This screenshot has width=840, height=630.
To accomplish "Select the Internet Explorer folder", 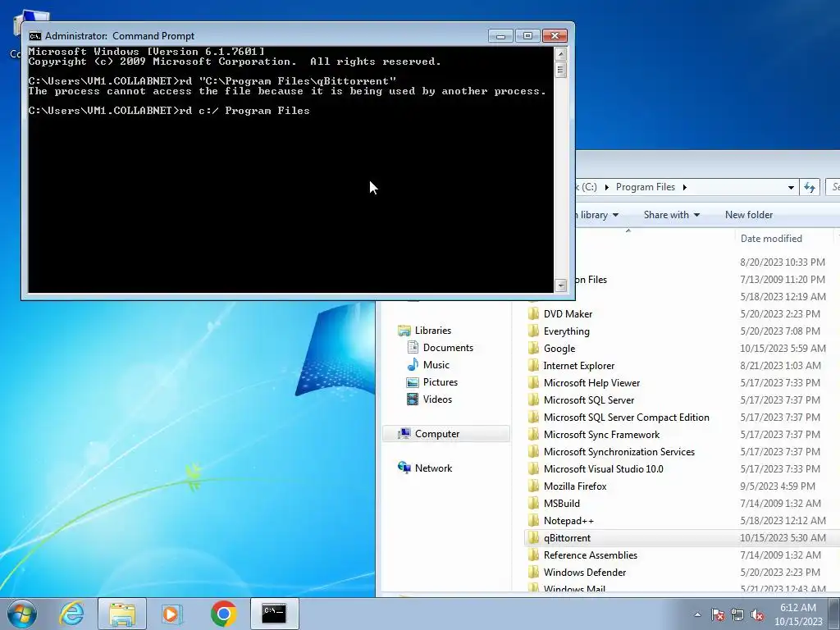I will pos(578,365).
